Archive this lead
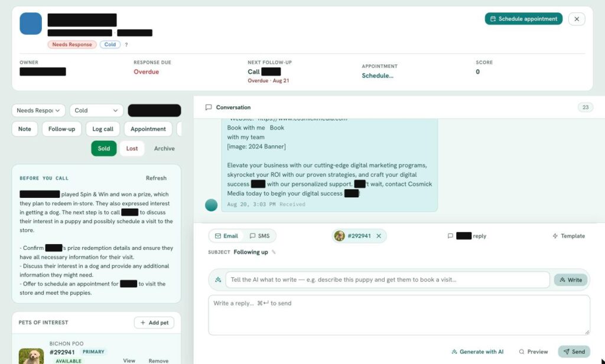This screenshot has height=364, width=605. click(x=164, y=148)
